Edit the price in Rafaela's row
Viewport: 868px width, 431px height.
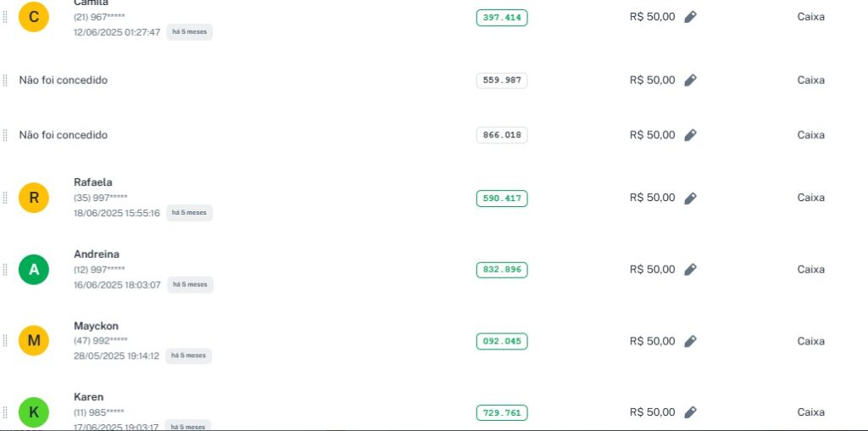(690, 198)
